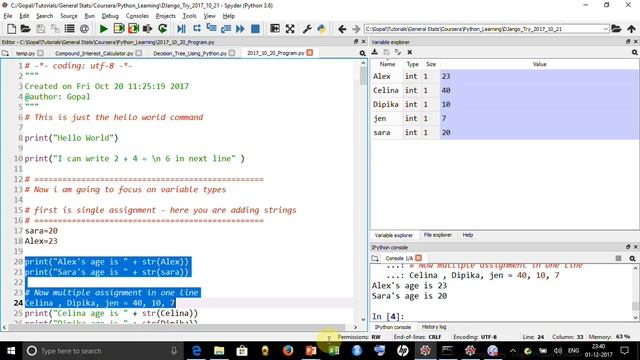Open Preferences with the wrench icon
The width and height of the screenshot is (640, 360).
tap(307, 29)
